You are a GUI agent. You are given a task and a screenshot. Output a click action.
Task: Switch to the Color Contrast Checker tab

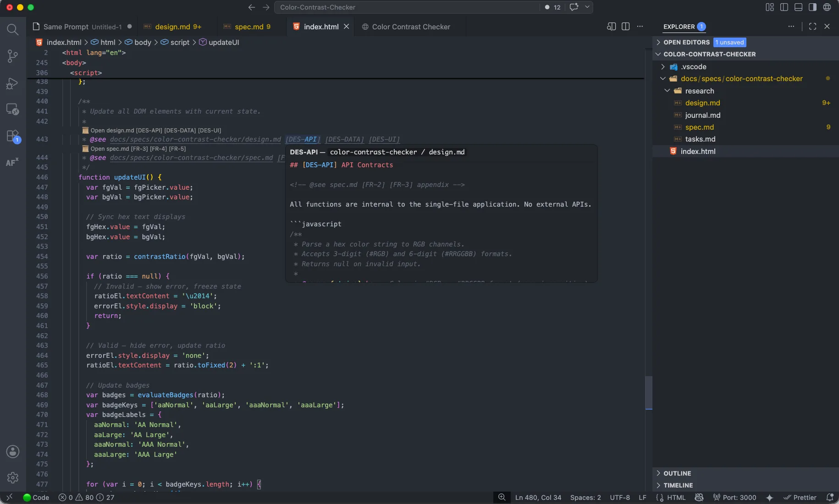click(411, 27)
